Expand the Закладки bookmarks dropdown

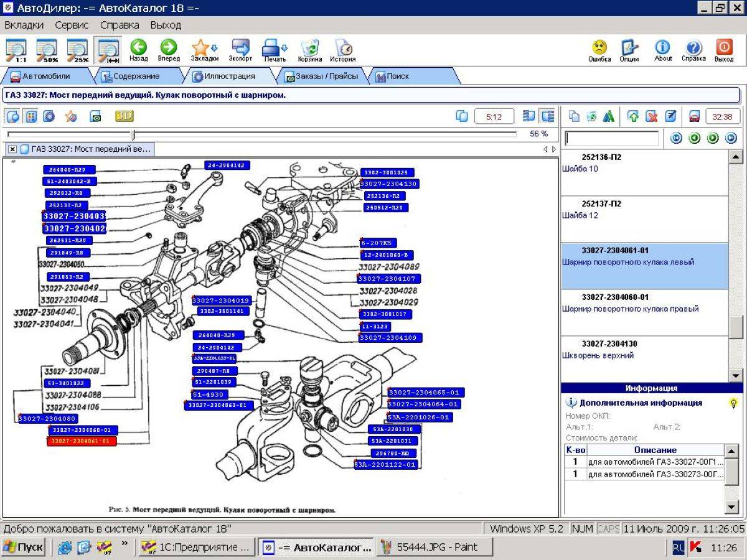[x=215, y=47]
